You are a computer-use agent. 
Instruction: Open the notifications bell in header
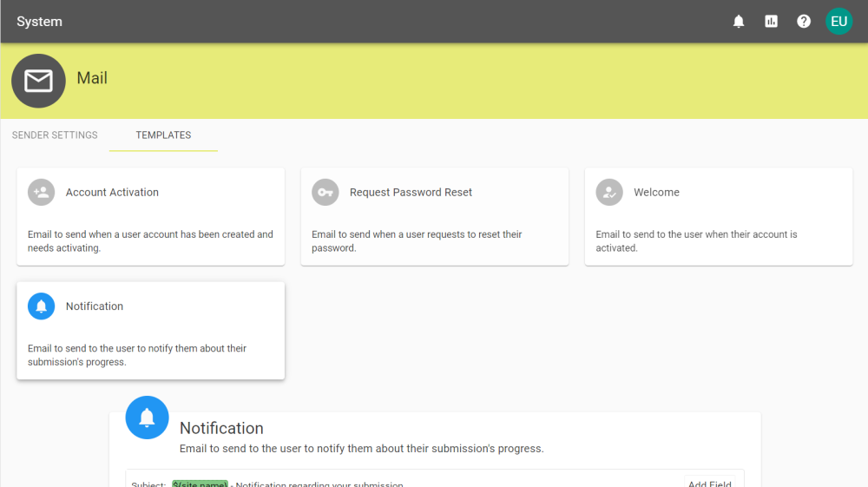739,22
